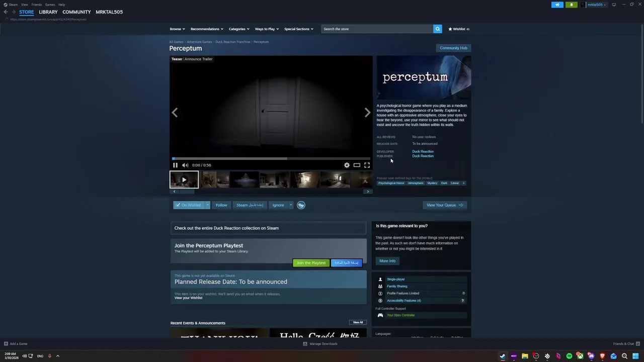The image size is (644, 362).
Task: Open announcements megaphone icon
Action: [557, 5]
